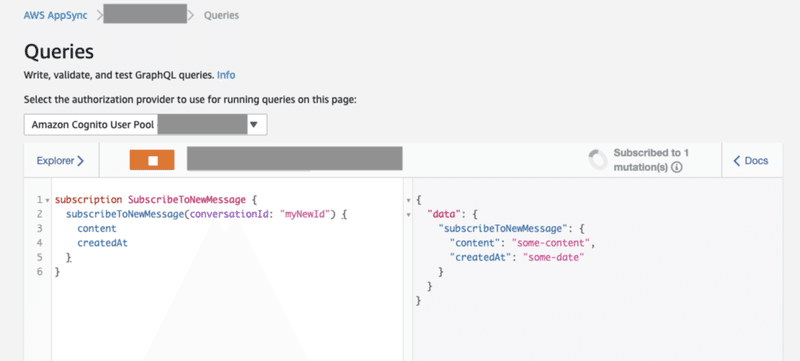This screenshot has width=800, height=361.
Task: Click the createdAt field on line 4
Action: coord(103,243)
